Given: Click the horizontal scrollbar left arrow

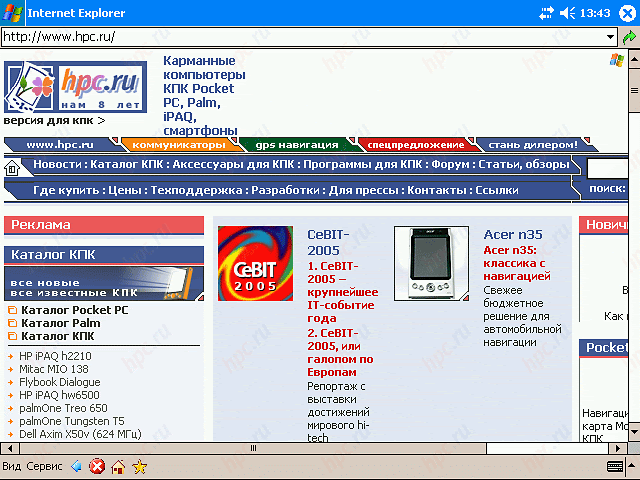Looking at the screenshot, I should pos(10,448).
